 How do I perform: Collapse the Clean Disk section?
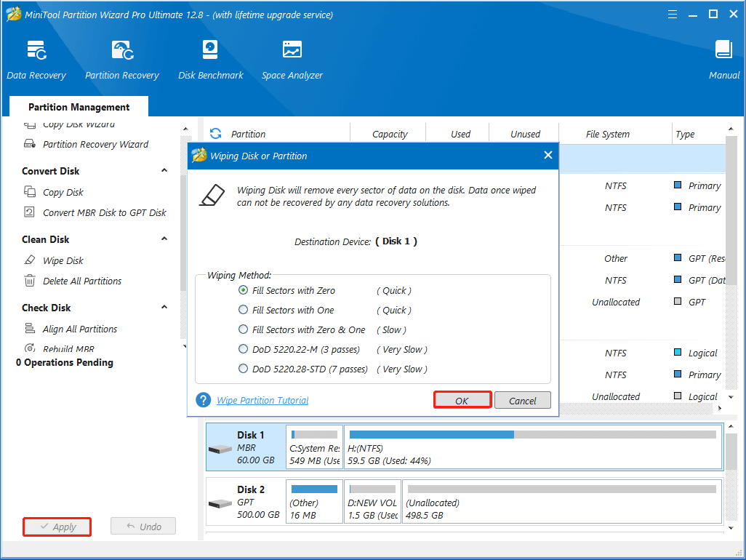pos(164,239)
